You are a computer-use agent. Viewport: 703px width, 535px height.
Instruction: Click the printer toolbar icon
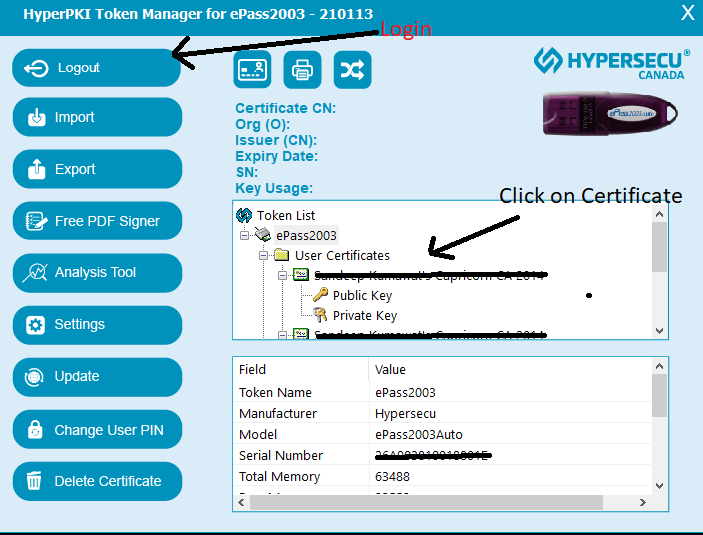[302, 70]
